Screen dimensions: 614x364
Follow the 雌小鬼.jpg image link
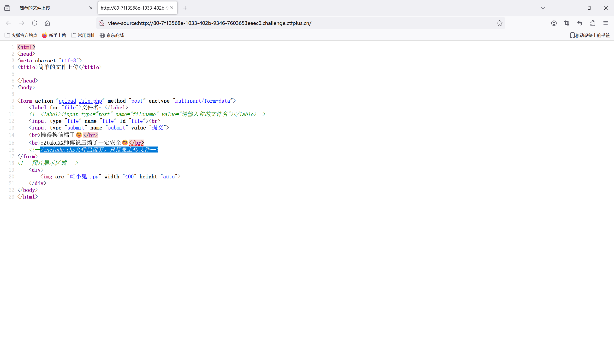84,176
